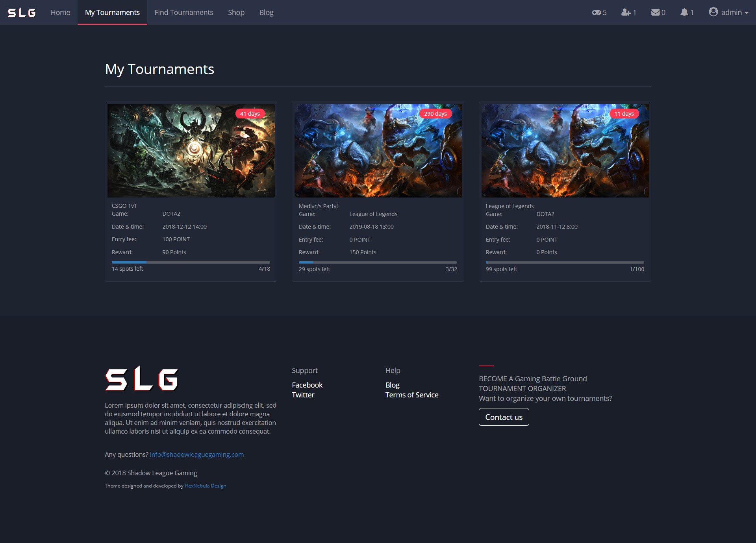756x543 pixels.
Task: Click the info@shadowleaguegaming.com email link
Action: (x=196, y=454)
